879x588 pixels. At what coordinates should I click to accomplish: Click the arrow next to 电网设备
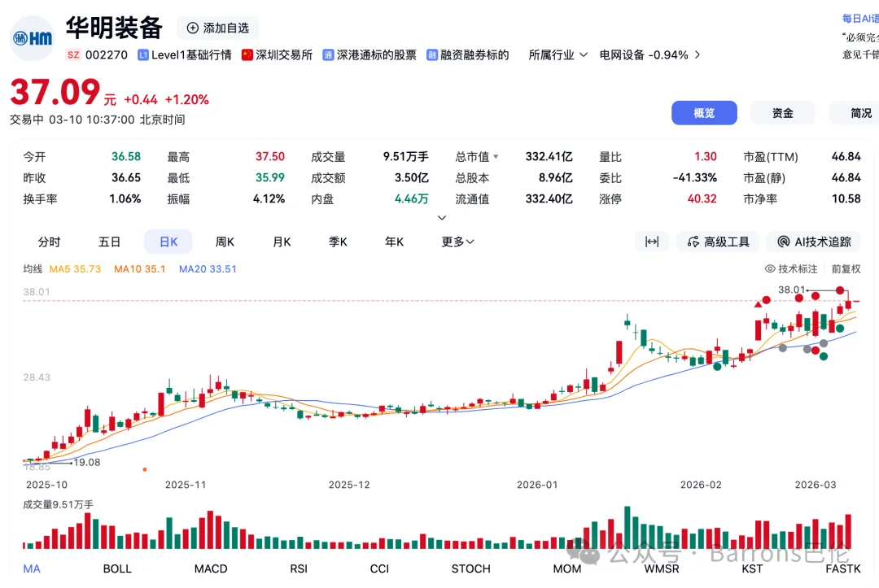point(698,54)
